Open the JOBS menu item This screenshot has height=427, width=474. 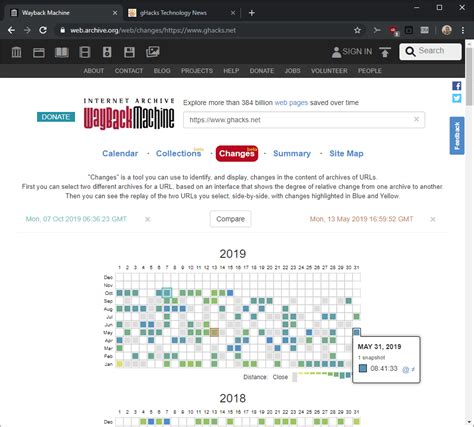(292, 71)
